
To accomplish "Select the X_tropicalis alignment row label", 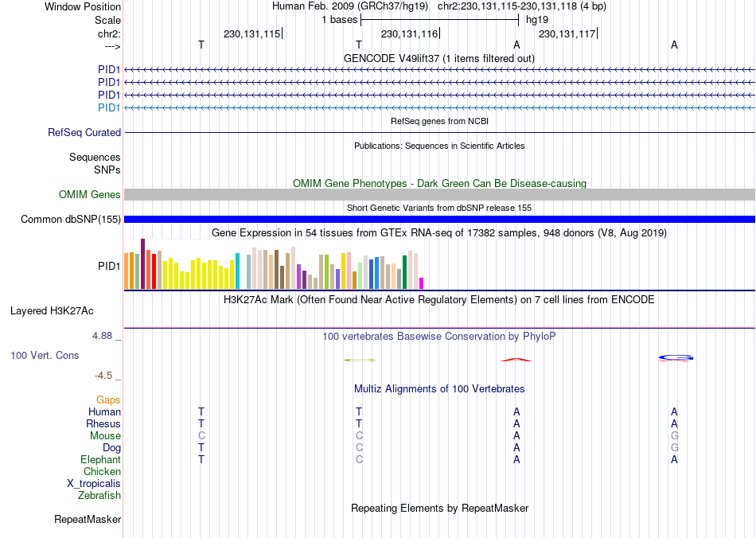I will click(x=94, y=484).
